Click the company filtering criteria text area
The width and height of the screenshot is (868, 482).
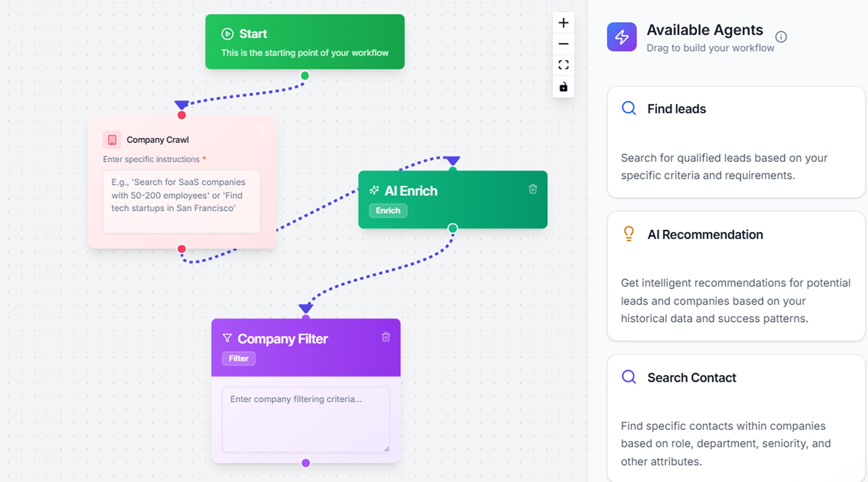click(306, 419)
